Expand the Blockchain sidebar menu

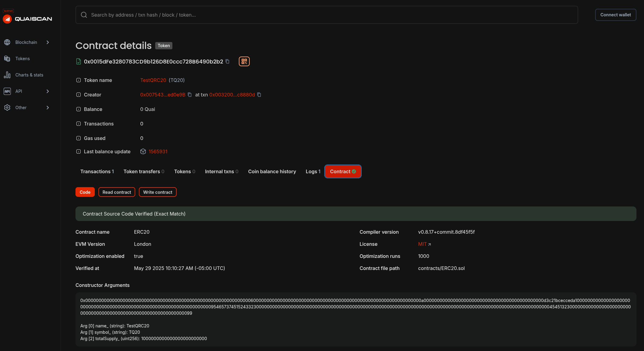pos(27,42)
